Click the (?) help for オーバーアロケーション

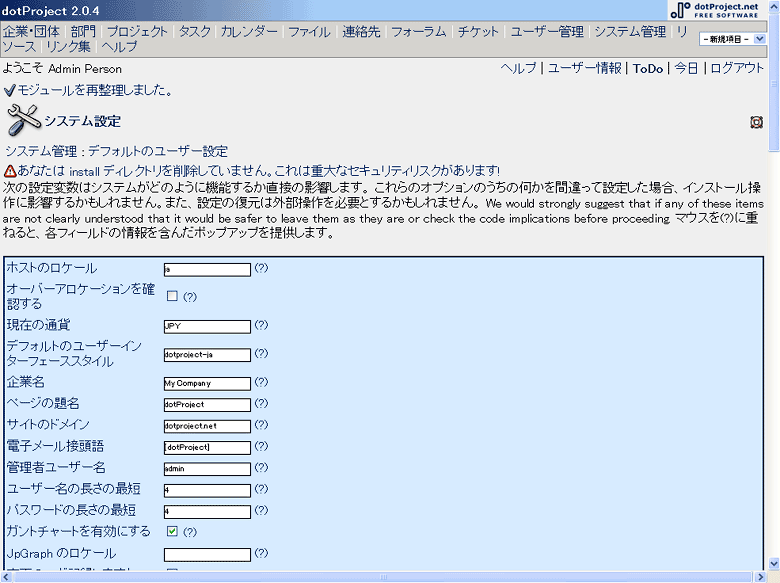[190, 297]
